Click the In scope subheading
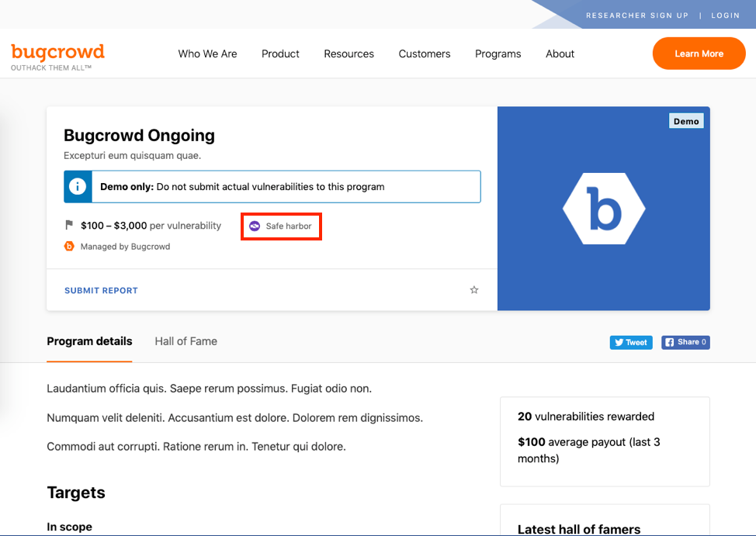This screenshot has width=756, height=536. coord(69,527)
